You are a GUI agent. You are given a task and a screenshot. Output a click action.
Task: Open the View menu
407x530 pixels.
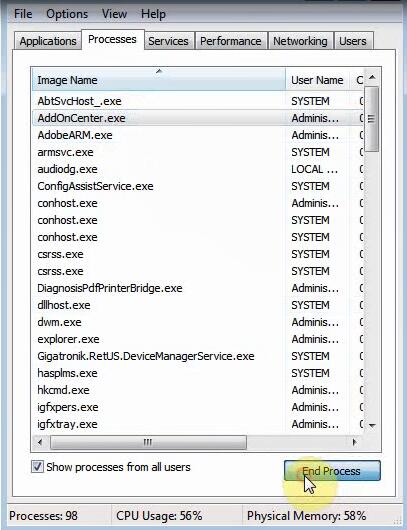point(114,14)
